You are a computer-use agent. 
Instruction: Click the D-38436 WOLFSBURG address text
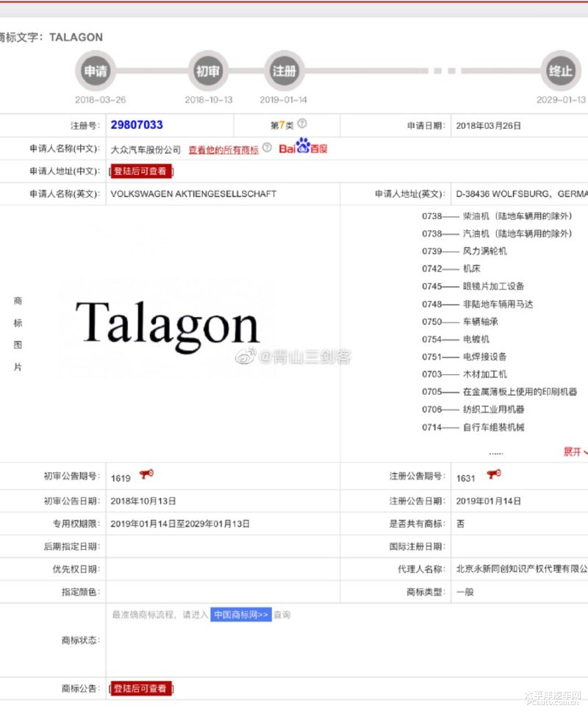522,193
